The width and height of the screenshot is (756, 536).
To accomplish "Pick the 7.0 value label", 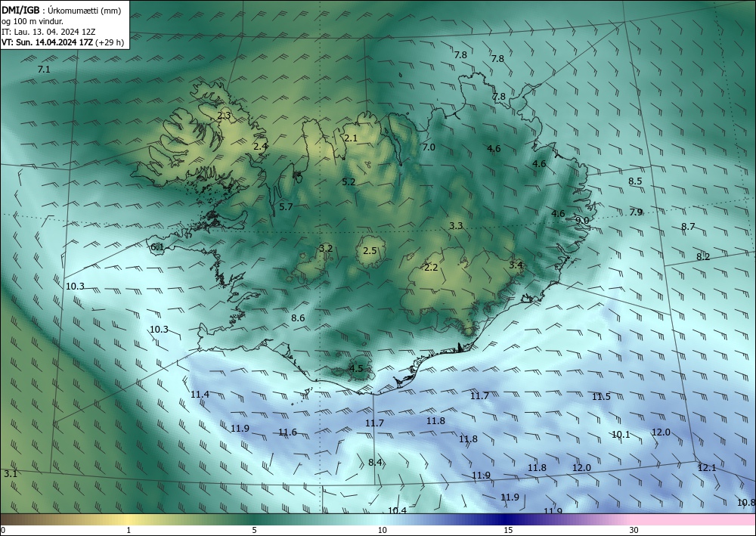I will (x=429, y=147).
